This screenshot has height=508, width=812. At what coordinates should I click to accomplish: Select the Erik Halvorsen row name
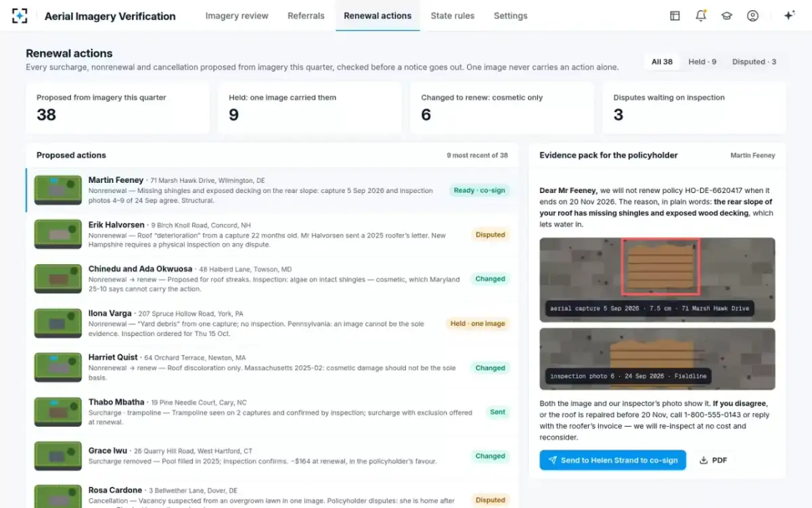116,225
